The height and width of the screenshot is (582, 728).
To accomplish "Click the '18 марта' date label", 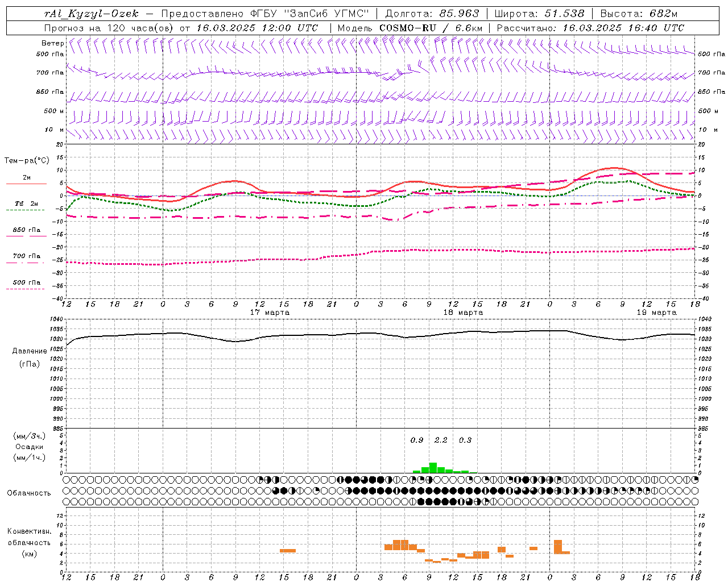I will click(463, 313).
